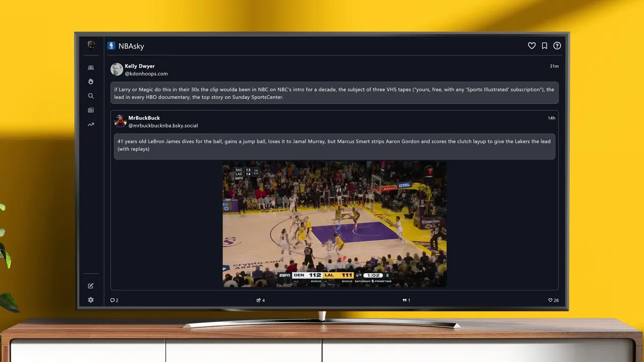Open MrBuckBuck's profile name
644x362 pixels.
(x=144, y=118)
